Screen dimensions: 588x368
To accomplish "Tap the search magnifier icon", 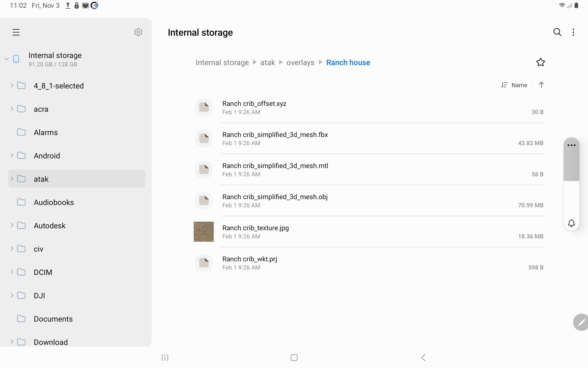I will click(557, 32).
